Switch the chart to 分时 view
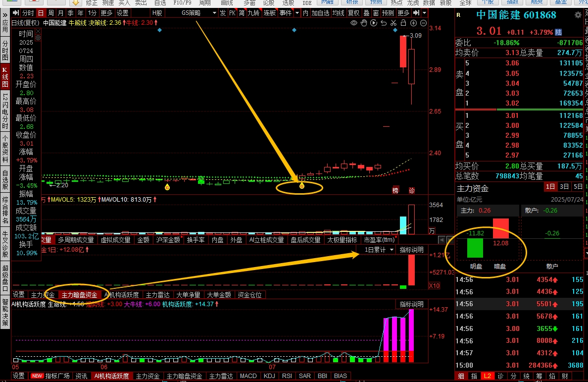This screenshot has height=382, width=588. [28, 13]
